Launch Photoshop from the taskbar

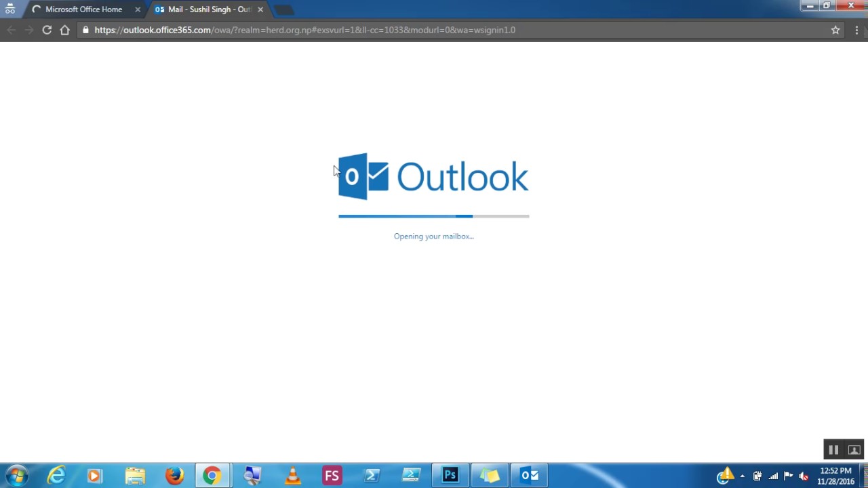450,476
